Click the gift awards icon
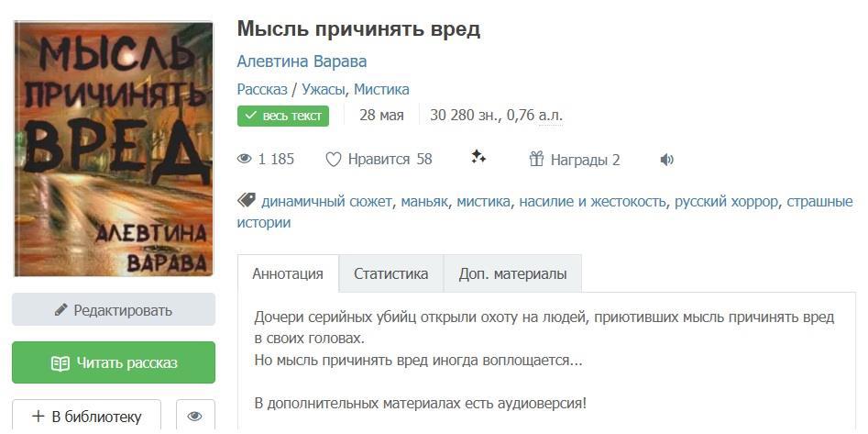This screenshot has width=868, height=434. (x=537, y=160)
